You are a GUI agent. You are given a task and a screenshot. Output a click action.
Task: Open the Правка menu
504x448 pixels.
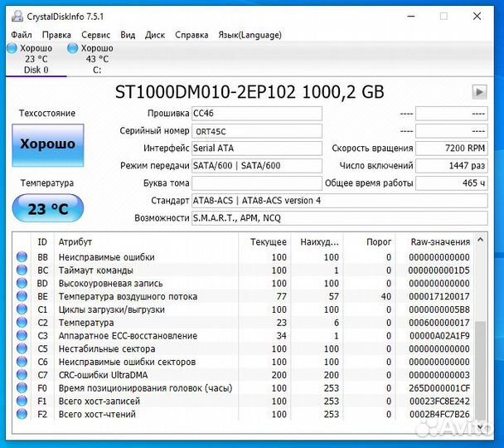click(x=56, y=35)
